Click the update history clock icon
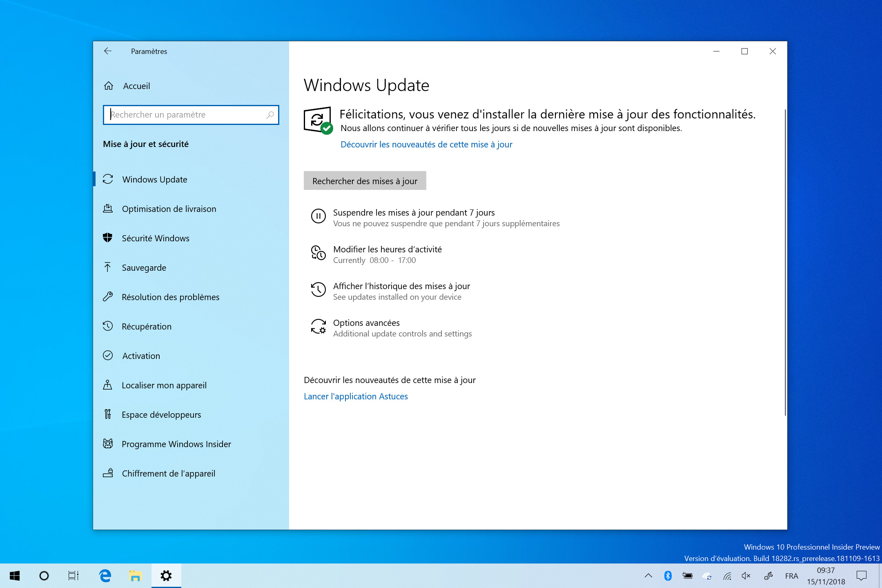The width and height of the screenshot is (882, 588). [318, 290]
